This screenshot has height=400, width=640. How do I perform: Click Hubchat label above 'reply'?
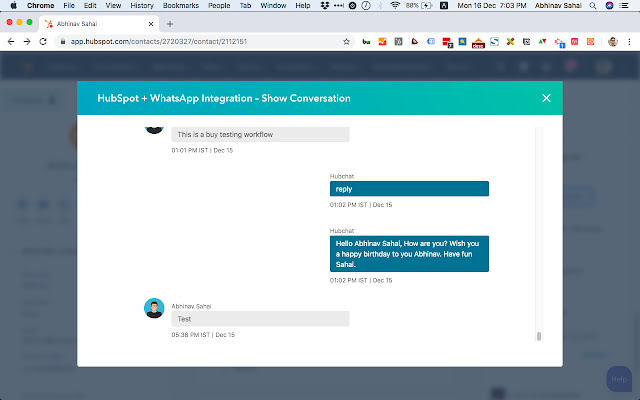tap(342, 176)
